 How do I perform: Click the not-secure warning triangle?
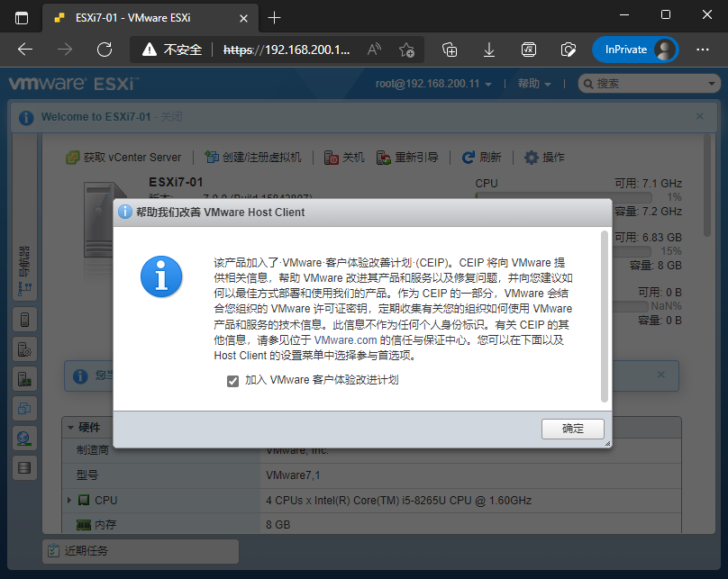[x=149, y=50]
